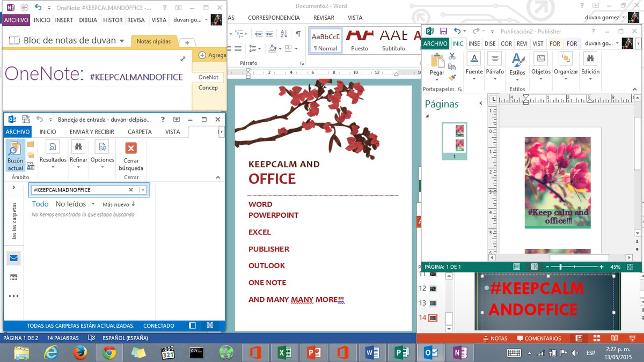Toggle COMENTARIOS in PowerPoint status bar

539,338
